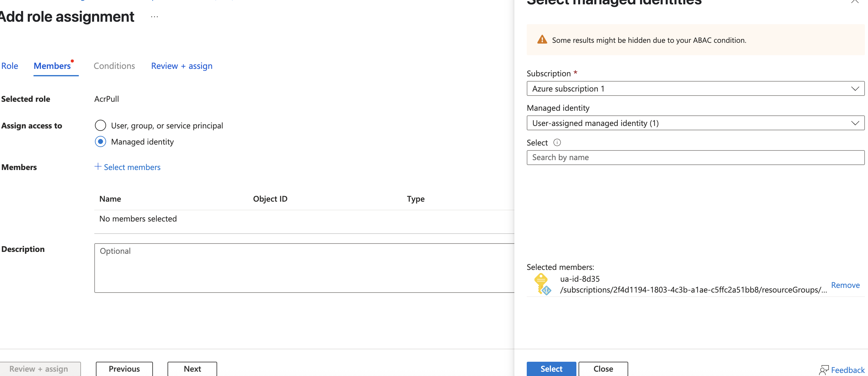
Task: Remove ua-id-8d35 from selected members
Action: [845, 285]
